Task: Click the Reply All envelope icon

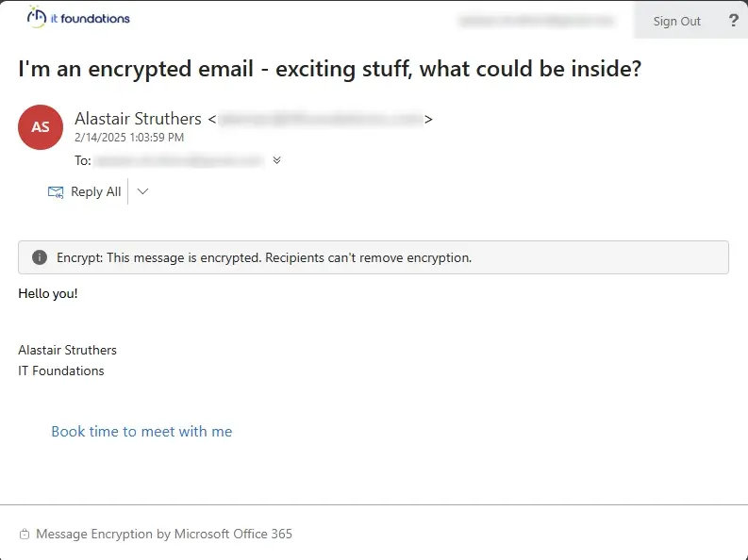Action: 56,192
